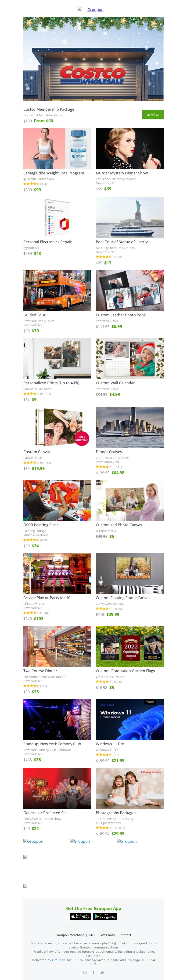Select the Murder Mystery Dinner Show image
The width and height of the screenshot is (187, 980).
(x=129, y=149)
